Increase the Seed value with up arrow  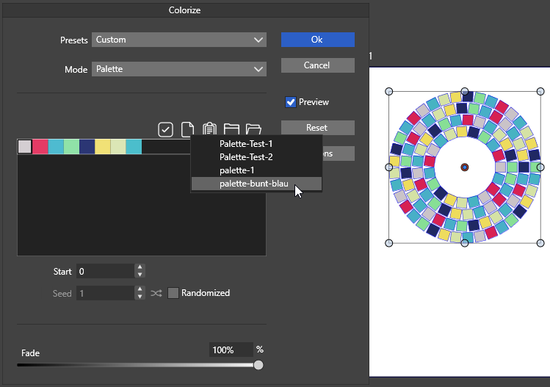(x=140, y=289)
